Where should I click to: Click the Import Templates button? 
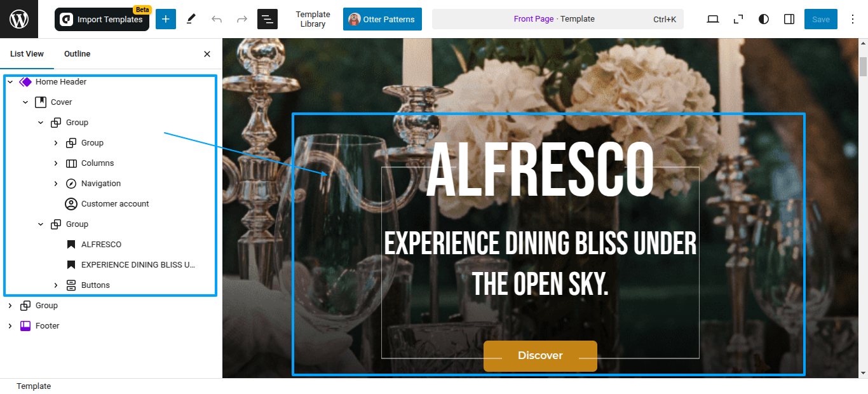(x=102, y=19)
